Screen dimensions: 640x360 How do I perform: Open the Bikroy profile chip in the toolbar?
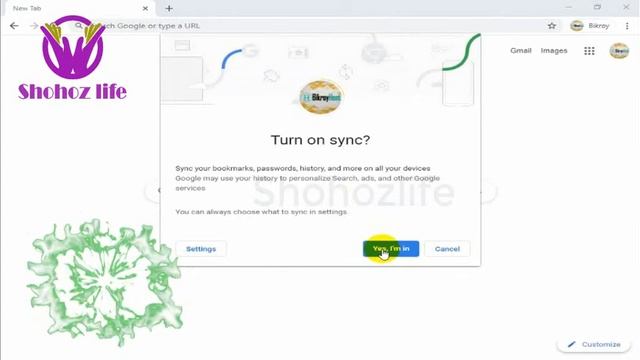tap(590, 26)
